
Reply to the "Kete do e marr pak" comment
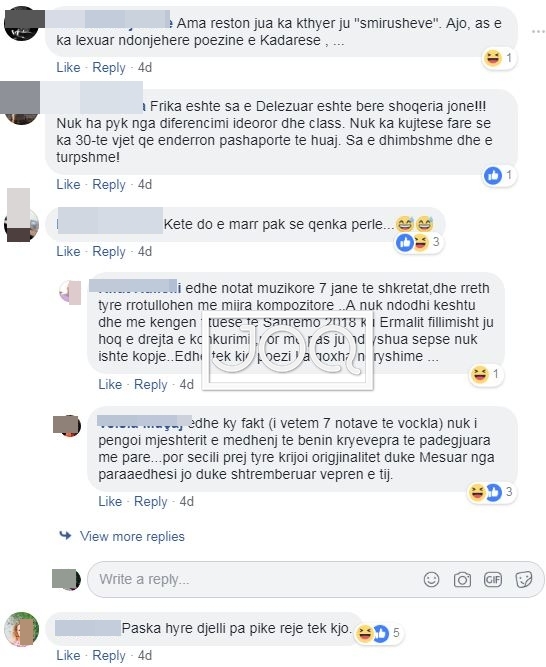coord(109,251)
